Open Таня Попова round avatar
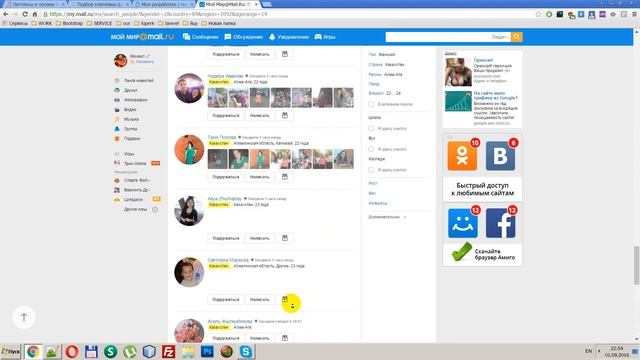Screen dimensions: 640x360 (189, 149)
